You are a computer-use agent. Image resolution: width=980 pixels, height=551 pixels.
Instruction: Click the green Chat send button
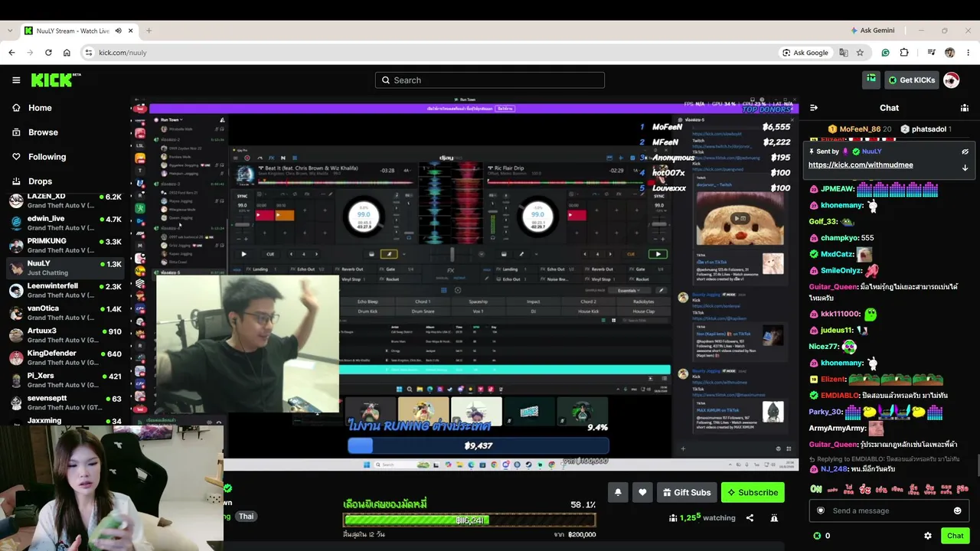pos(955,536)
